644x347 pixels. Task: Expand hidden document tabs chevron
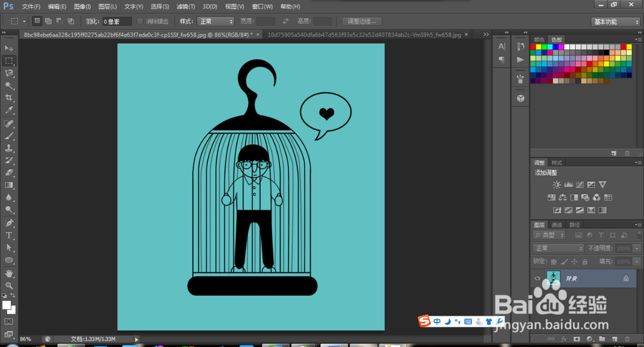click(486, 35)
